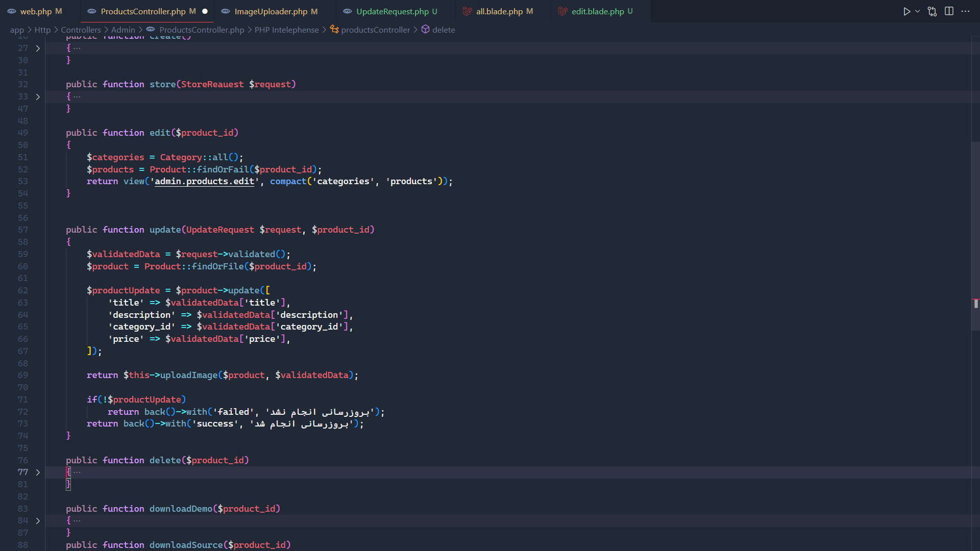Expand folded block at line 27
This screenshot has height=551, width=980.
(x=38, y=48)
